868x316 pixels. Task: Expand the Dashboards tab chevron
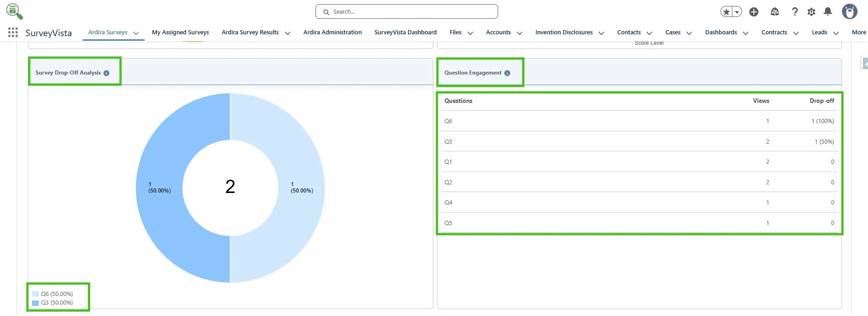[746, 33]
